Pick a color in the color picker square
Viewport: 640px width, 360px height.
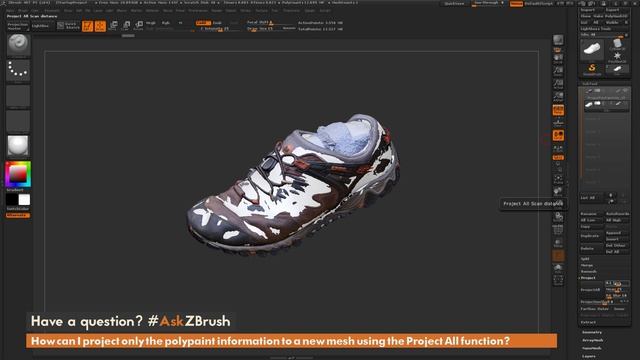coord(18,174)
